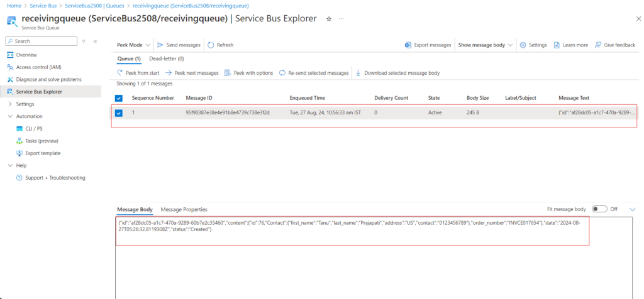
Task: Click the Send messages icon
Action: click(160, 45)
